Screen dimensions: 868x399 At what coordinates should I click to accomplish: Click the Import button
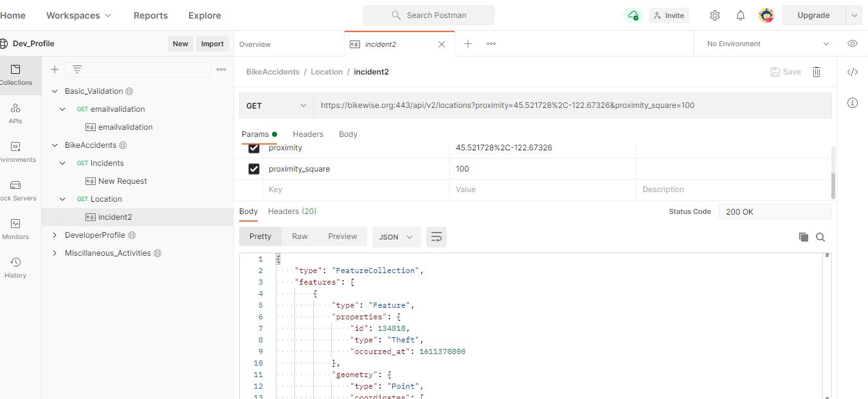click(212, 44)
